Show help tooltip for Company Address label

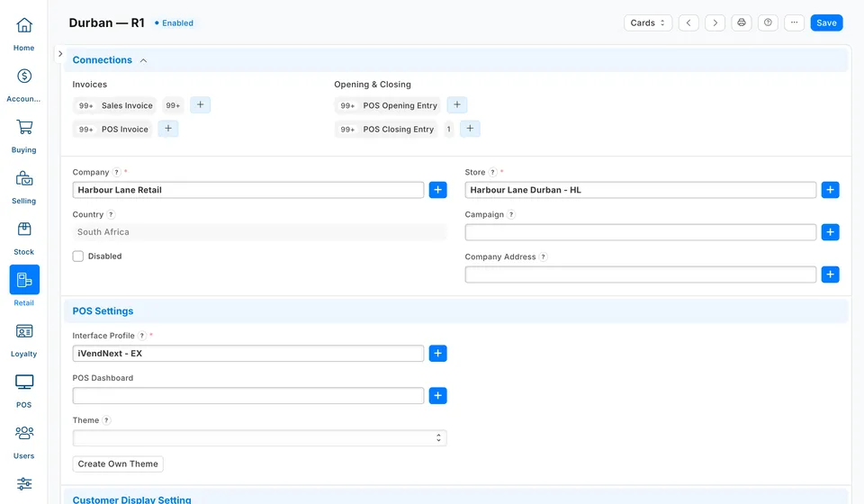tap(544, 256)
